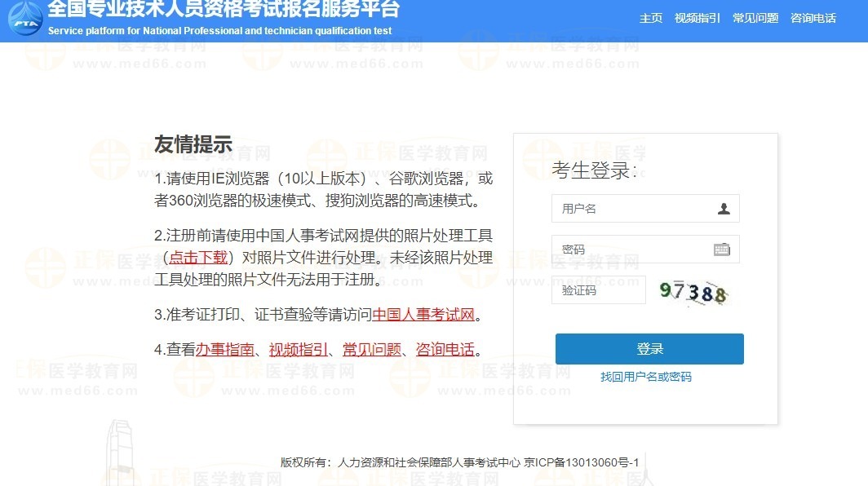Open 视频指引 in the top navigation bar
868x486 pixels.
tap(697, 17)
